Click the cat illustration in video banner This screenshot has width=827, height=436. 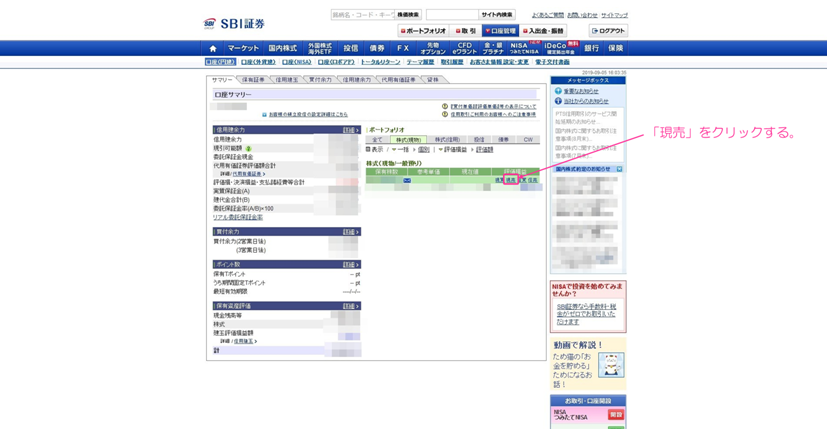tap(610, 364)
